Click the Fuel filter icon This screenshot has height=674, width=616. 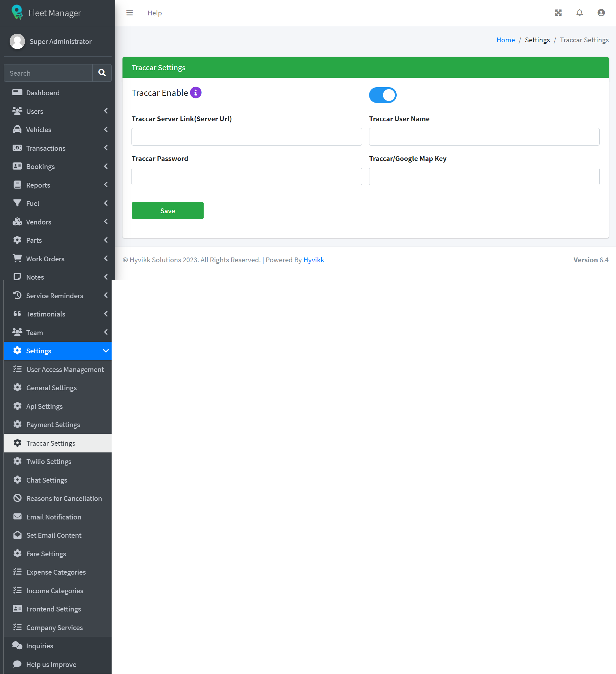[17, 203]
